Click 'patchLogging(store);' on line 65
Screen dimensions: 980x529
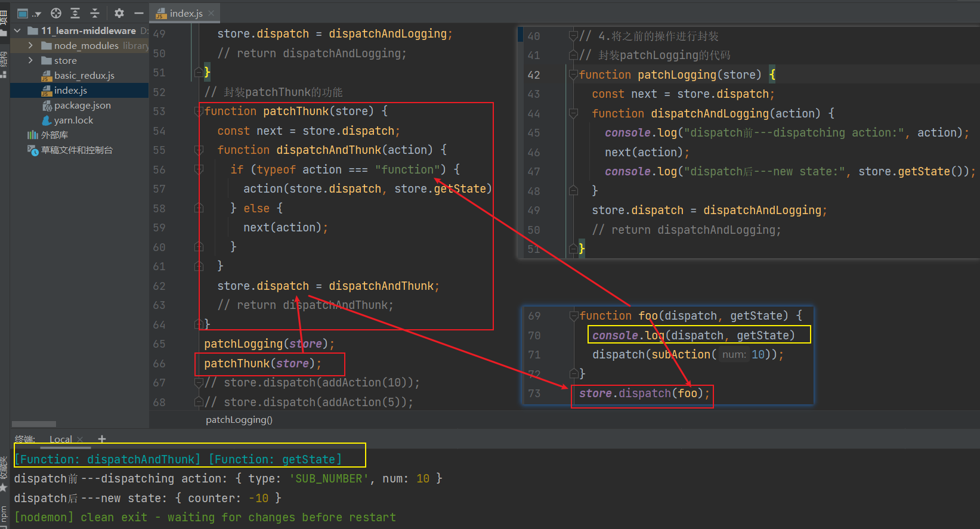pos(269,344)
